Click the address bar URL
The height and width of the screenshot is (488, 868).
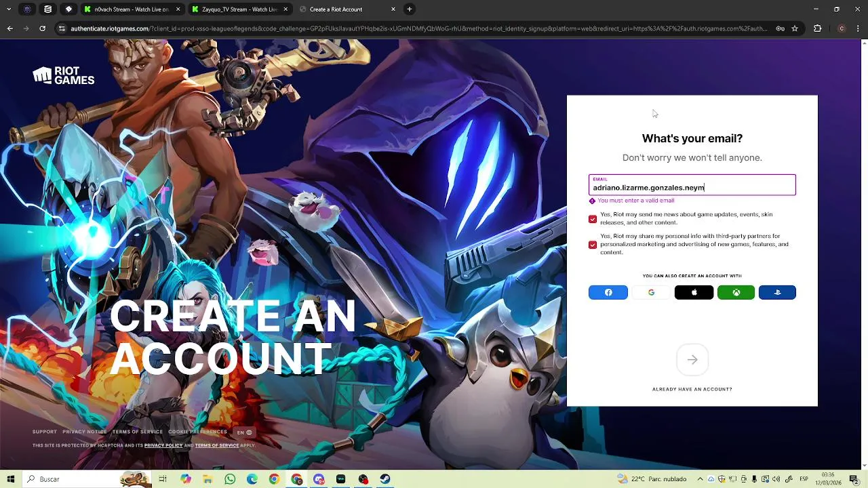tap(418, 28)
